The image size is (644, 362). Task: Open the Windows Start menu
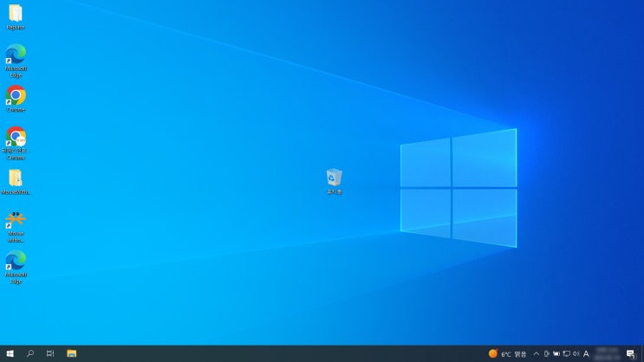pos(10,354)
